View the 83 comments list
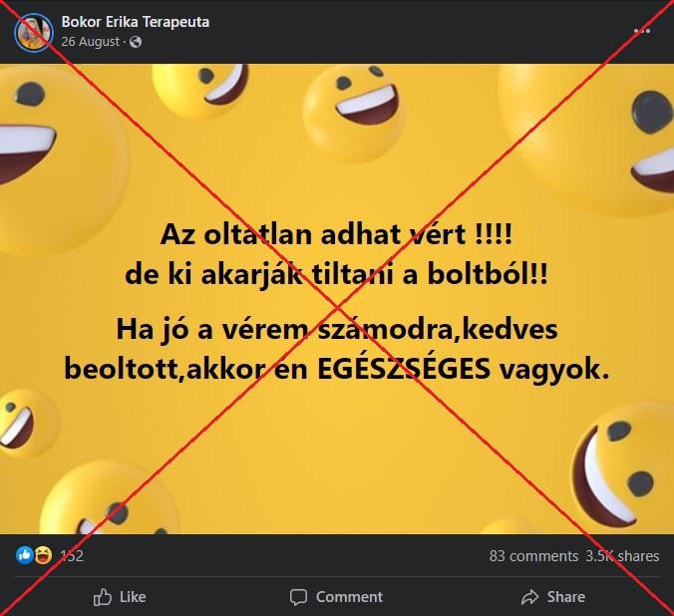This screenshot has height=616, width=674. pos(533,556)
